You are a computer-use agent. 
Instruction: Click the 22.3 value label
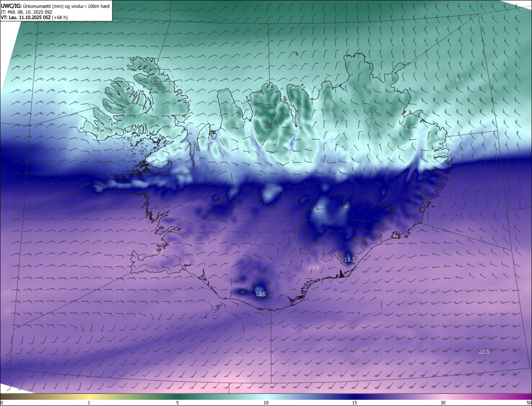point(484,352)
